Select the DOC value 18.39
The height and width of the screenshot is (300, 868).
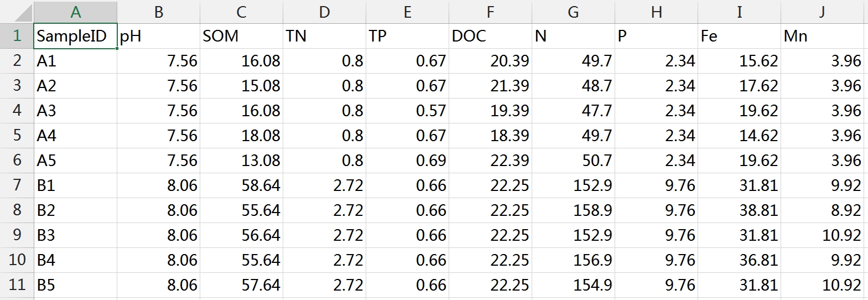click(x=490, y=136)
